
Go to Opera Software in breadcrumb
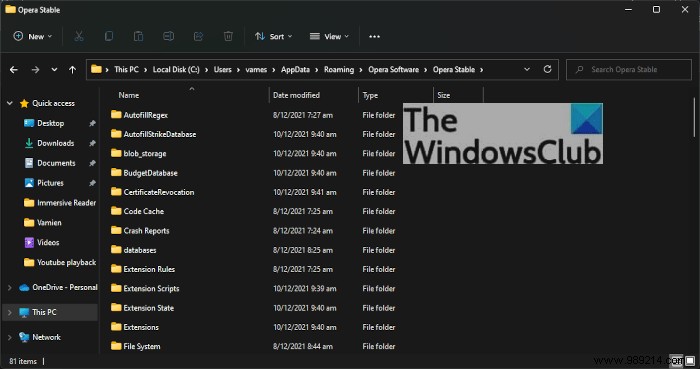click(x=393, y=70)
